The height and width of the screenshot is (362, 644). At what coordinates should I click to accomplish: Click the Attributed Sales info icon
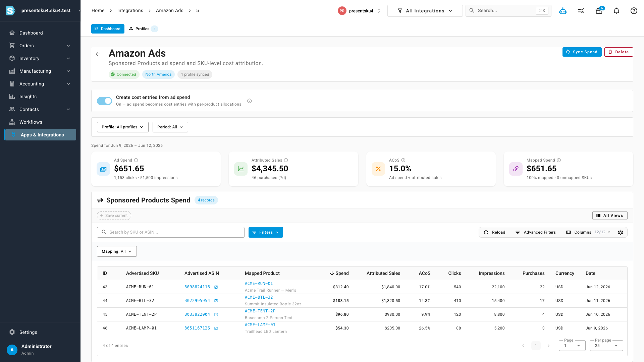[286, 160]
